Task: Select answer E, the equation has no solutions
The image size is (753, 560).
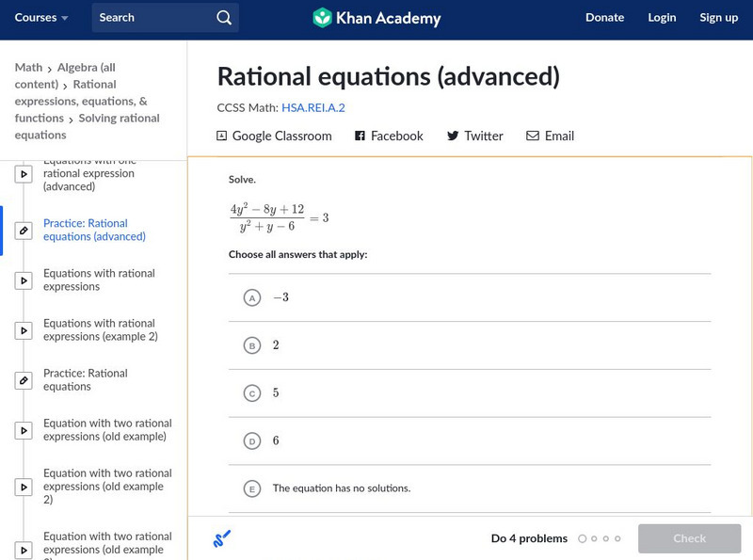Action: pos(251,488)
